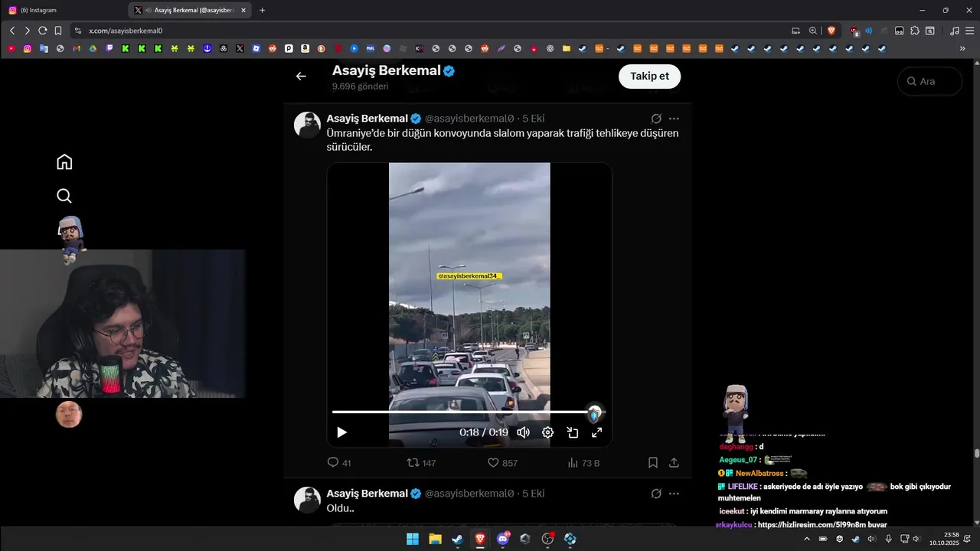Open Steam from taskbar
This screenshot has height=551, width=980.
coord(457,539)
